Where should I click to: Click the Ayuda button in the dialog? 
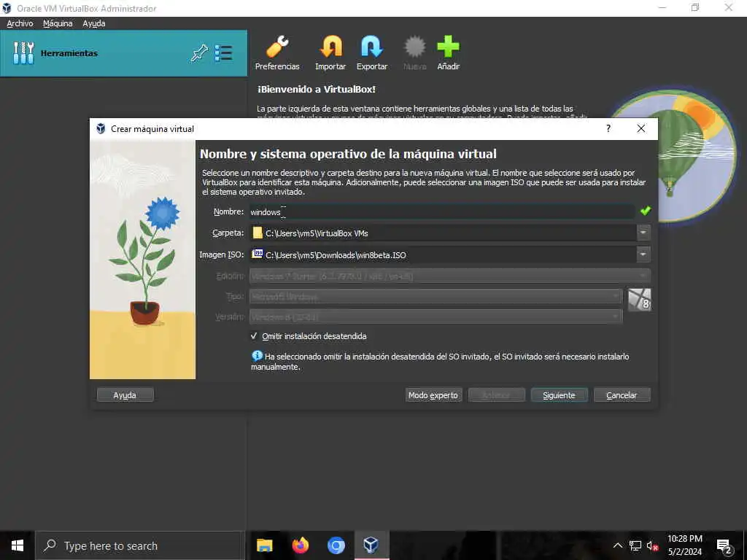click(x=125, y=394)
